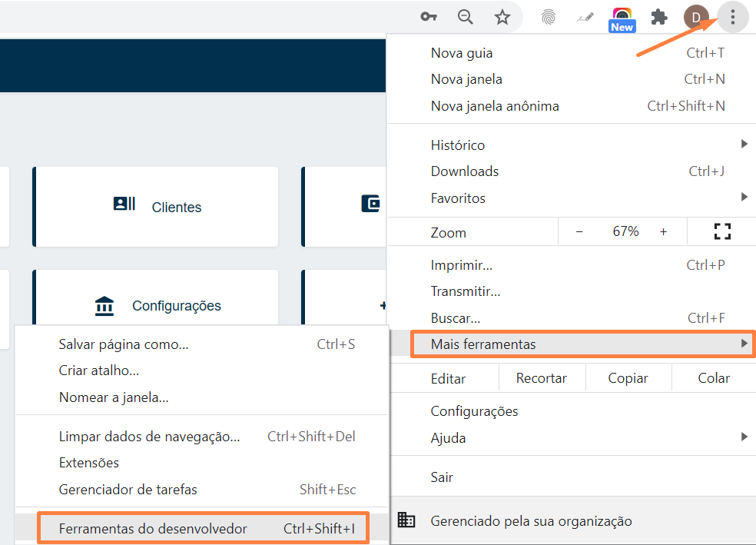Click Gerenciado pela sua organização

click(572, 521)
